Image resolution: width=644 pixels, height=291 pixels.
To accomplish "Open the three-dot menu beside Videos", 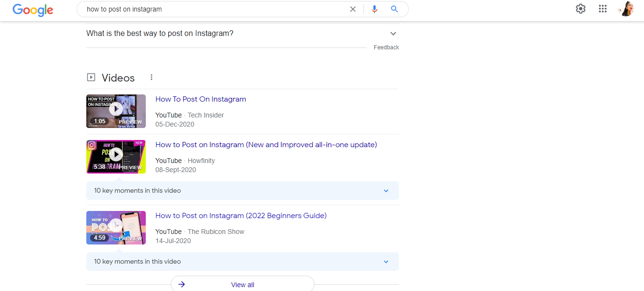I will pyautogui.click(x=152, y=77).
